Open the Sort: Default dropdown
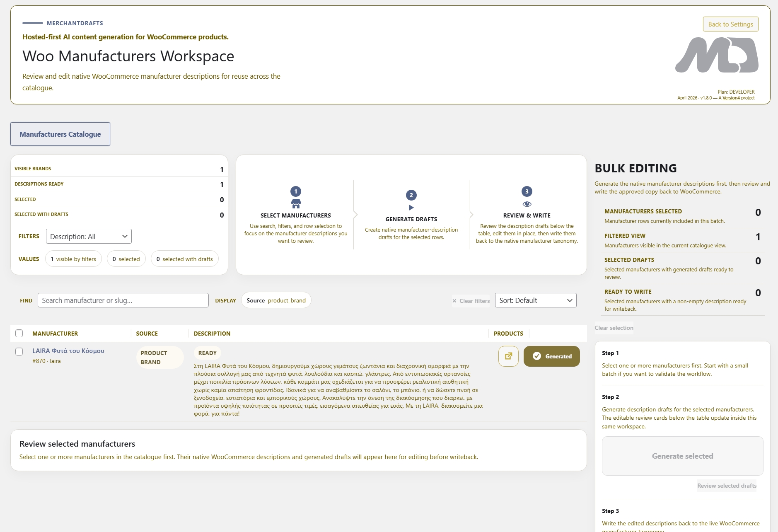 coord(536,300)
